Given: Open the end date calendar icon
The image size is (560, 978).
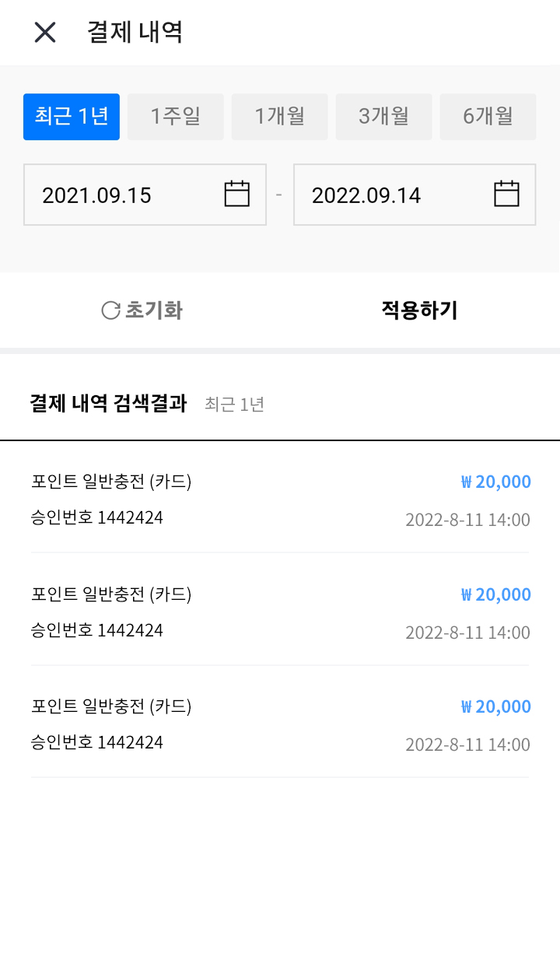Looking at the screenshot, I should 506,194.
